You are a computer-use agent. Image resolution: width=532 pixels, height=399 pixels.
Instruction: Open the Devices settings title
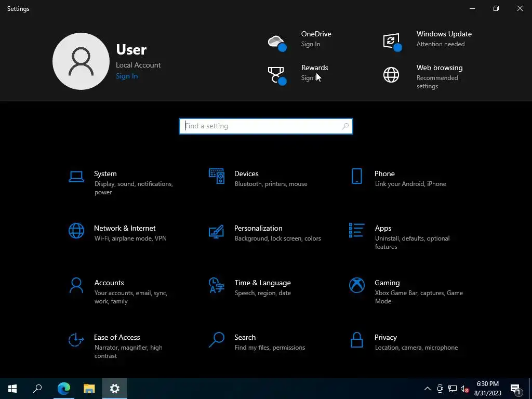pyautogui.click(x=246, y=174)
